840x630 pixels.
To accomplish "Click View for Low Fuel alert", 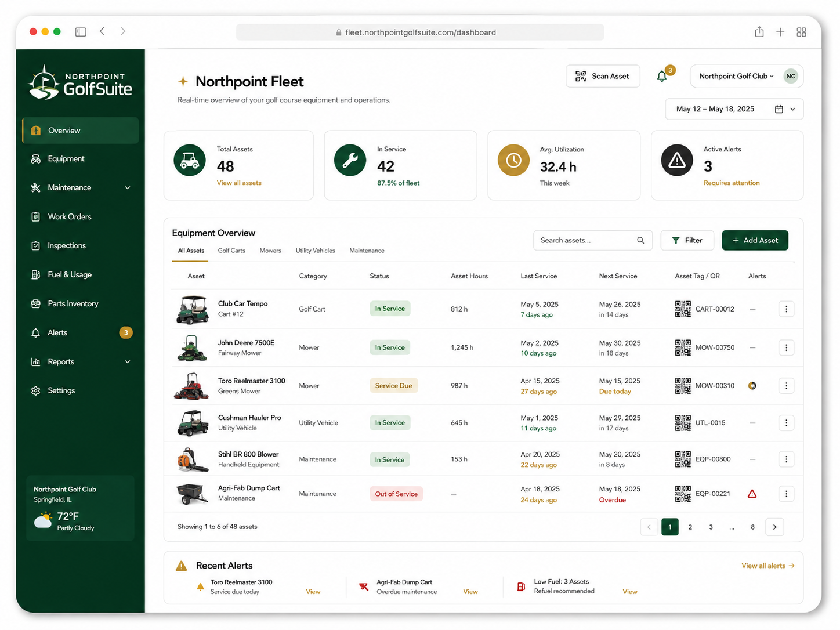I will pos(630,592).
